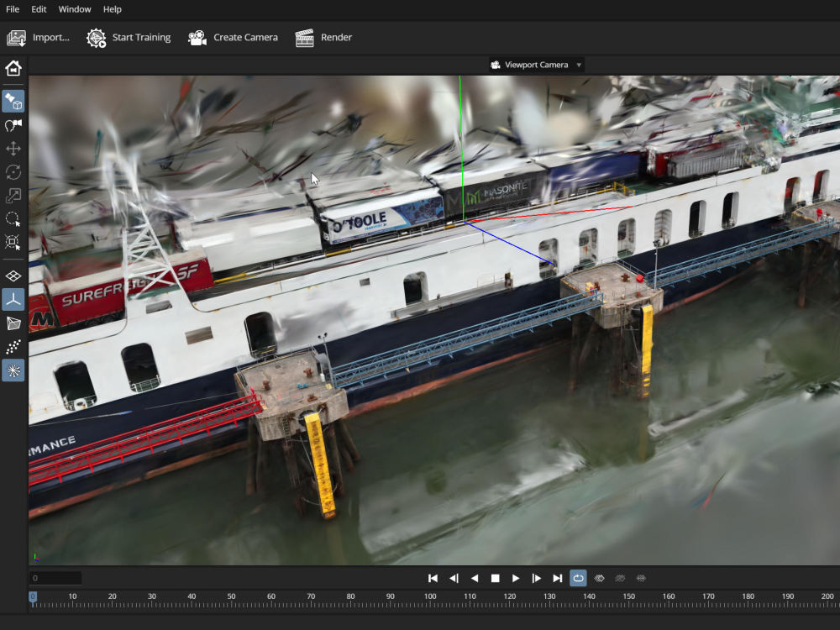
Task: Click frame 100 on the timeline ruler
Action: click(x=430, y=596)
